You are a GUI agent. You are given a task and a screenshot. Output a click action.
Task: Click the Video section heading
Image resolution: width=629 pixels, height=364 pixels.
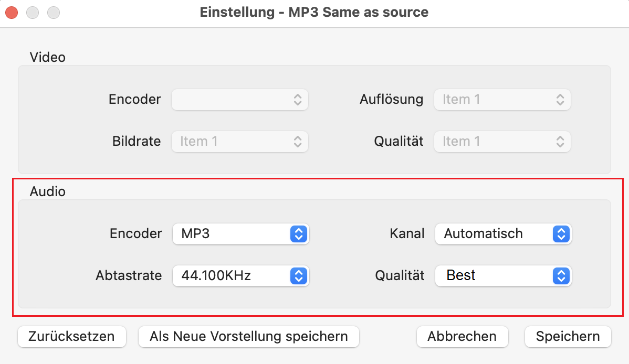(47, 57)
